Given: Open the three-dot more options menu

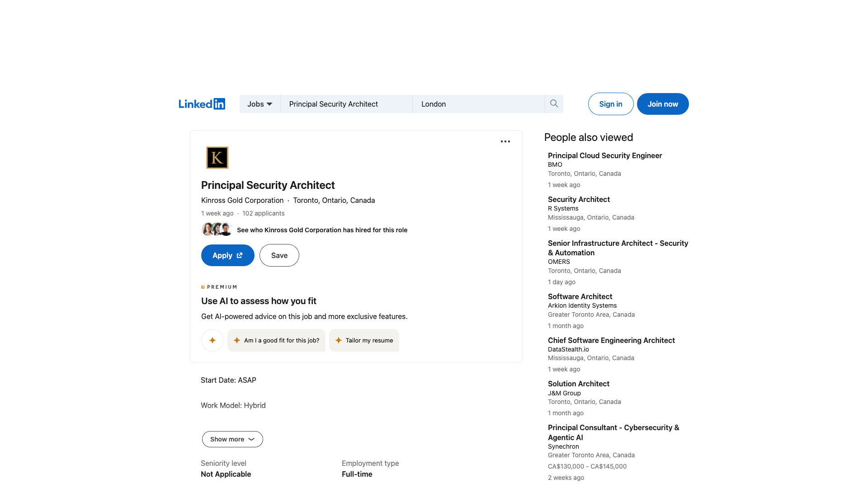Looking at the screenshot, I should [505, 141].
